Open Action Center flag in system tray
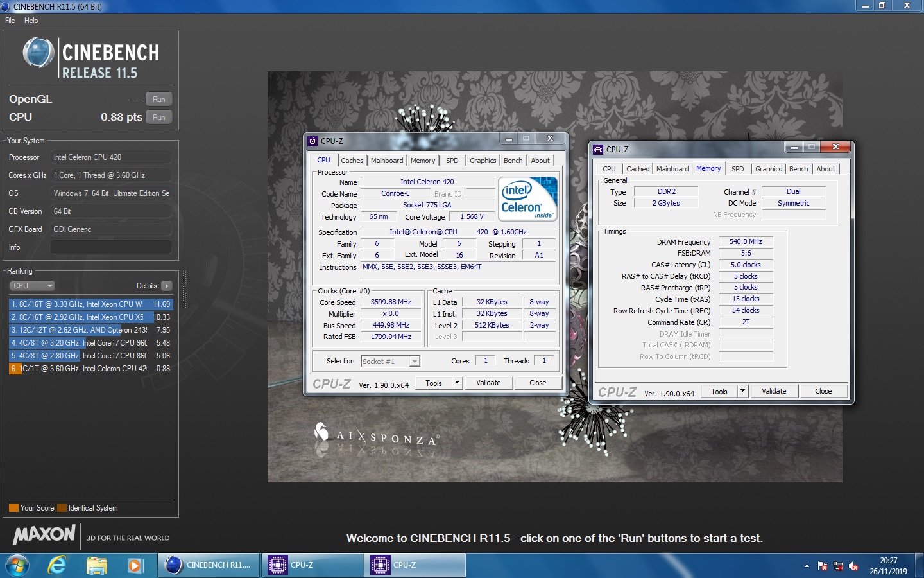This screenshot has width=924, height=578. point(823,566)
